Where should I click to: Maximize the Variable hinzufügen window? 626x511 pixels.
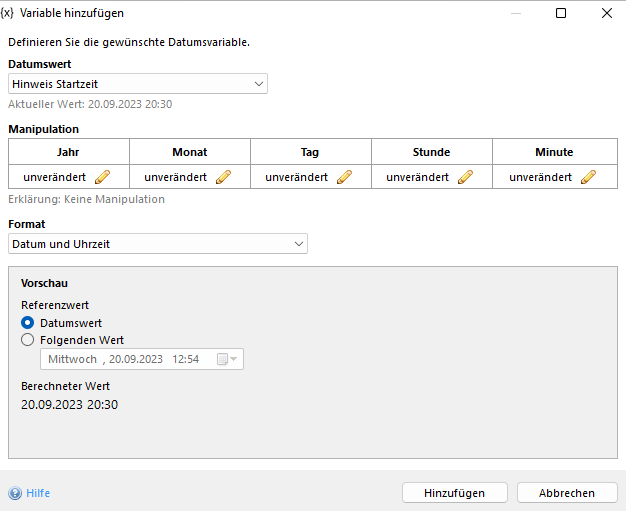[x=561, y=13]
